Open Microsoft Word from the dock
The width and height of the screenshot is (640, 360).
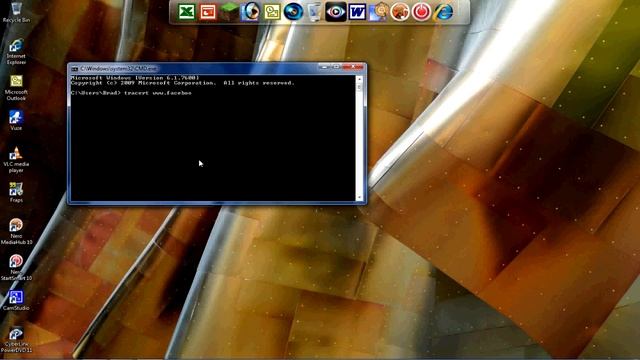click(357, 11)
